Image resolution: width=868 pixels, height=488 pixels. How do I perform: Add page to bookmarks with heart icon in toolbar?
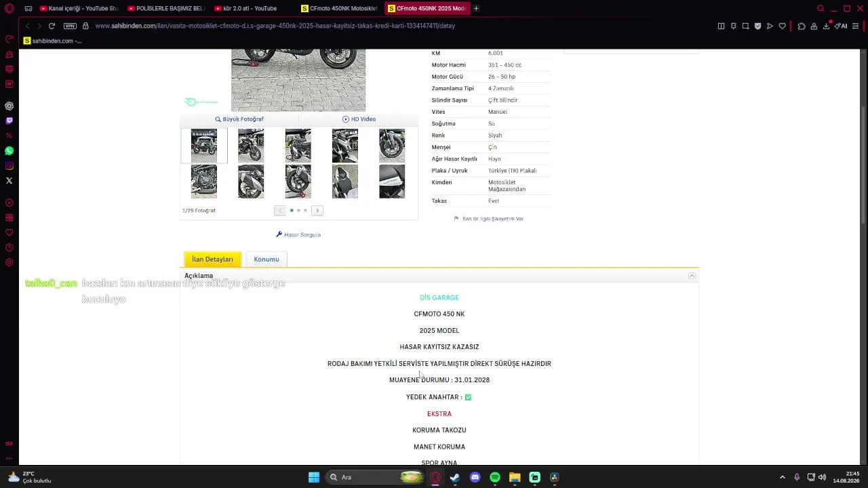(x=782, y=26)
